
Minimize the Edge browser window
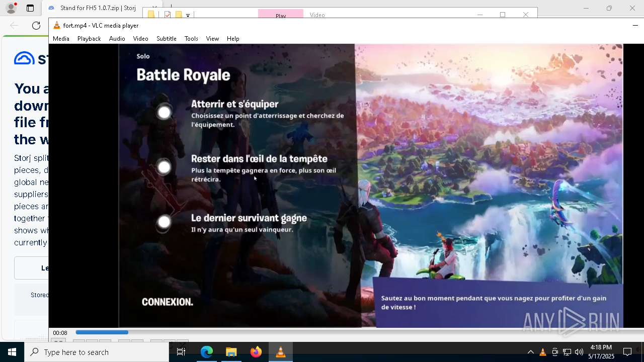(x=586, y=8)
